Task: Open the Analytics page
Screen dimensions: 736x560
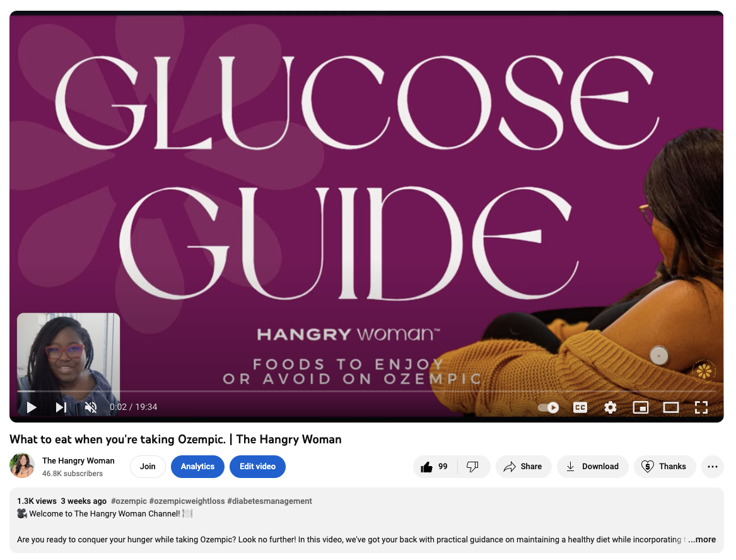Action: tap(197, 467)
